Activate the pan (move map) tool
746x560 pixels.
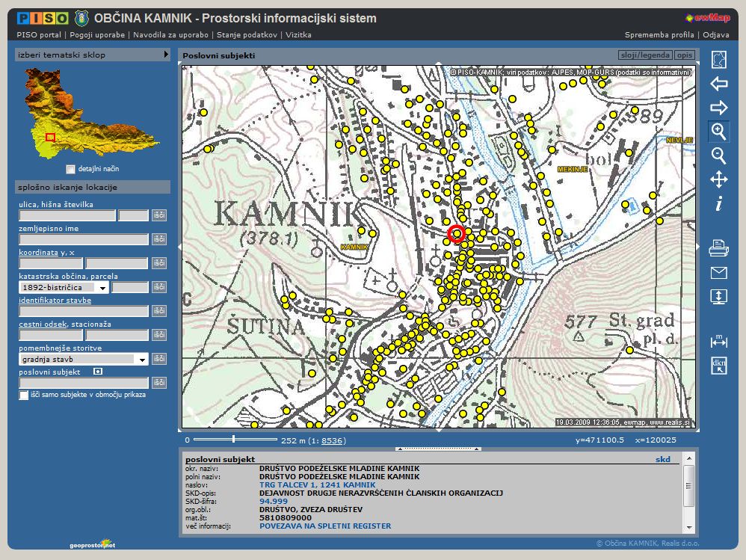(718, 179)
